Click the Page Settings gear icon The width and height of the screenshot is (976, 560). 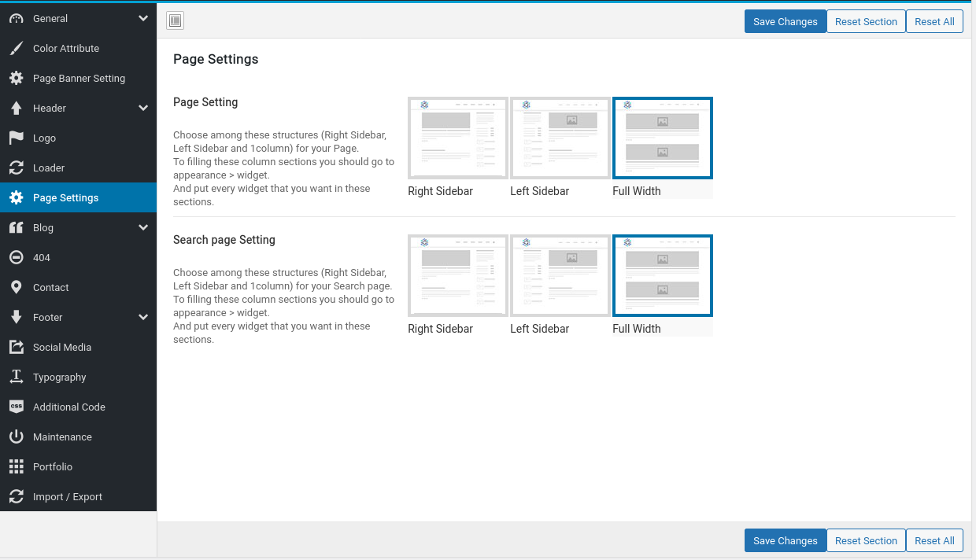16,197
